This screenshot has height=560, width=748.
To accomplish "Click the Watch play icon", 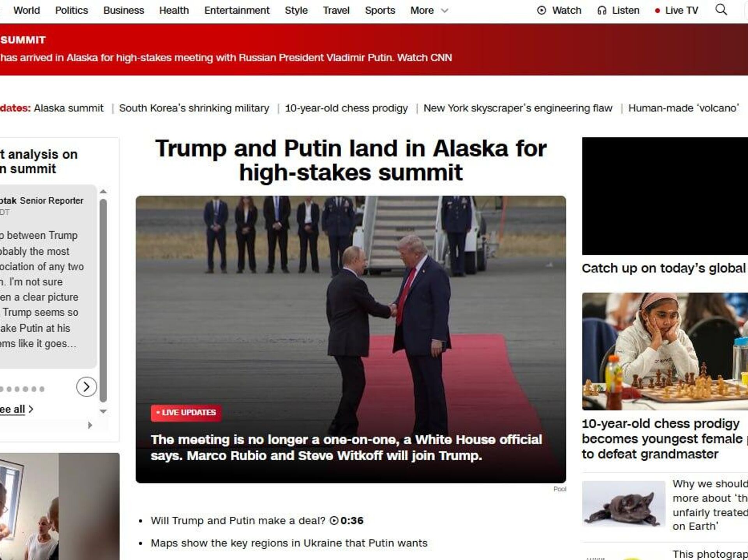I will [542, 11].
